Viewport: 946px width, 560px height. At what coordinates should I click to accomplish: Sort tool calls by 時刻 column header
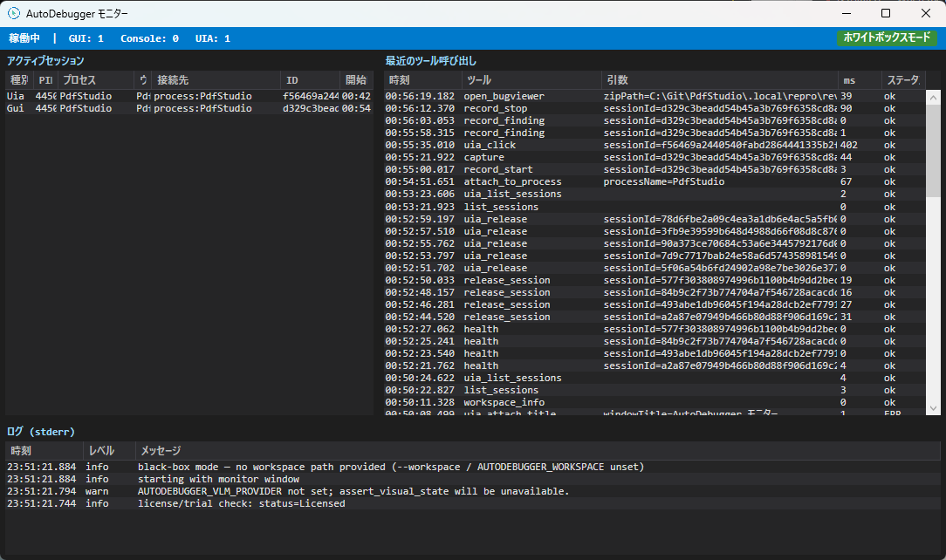(423, 80)
